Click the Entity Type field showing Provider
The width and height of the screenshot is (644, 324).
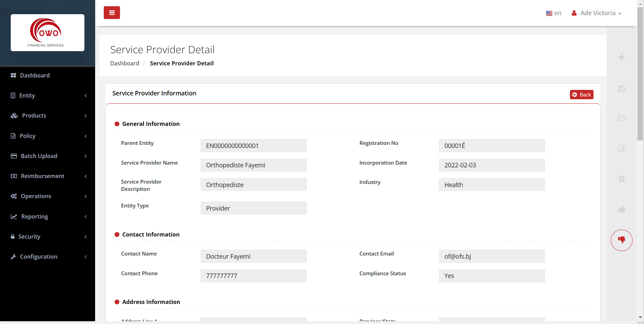[254, 208]
